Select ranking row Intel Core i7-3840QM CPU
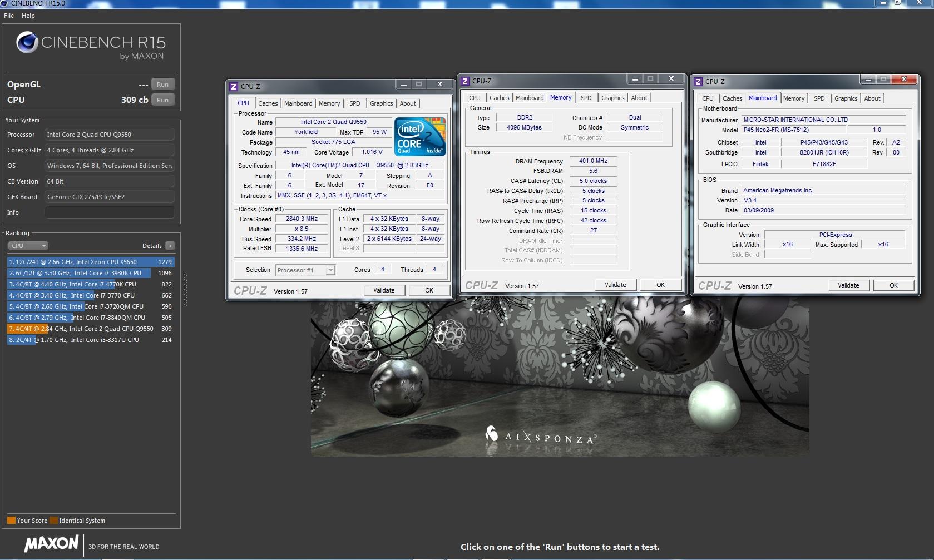The height and width of the screenshot is (560, 934). coord(91,318)
